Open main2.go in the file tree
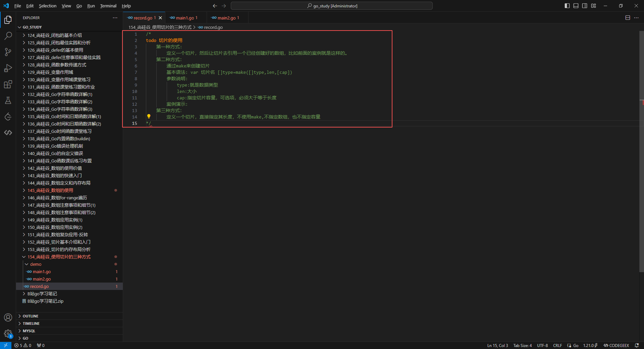644x349 pixels. tap(69, 279)
